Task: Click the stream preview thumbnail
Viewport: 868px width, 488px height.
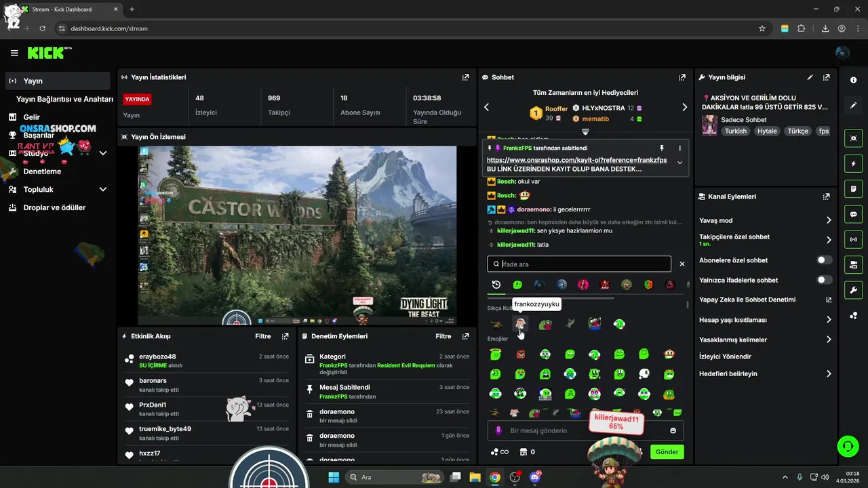Action: pyautogui.click(x=297, y=235)
